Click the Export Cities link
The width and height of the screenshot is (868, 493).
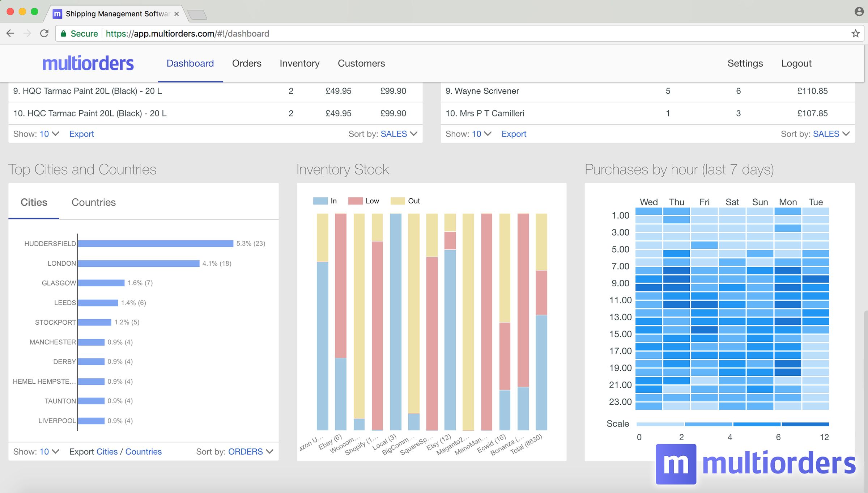(x=107, y=451)
